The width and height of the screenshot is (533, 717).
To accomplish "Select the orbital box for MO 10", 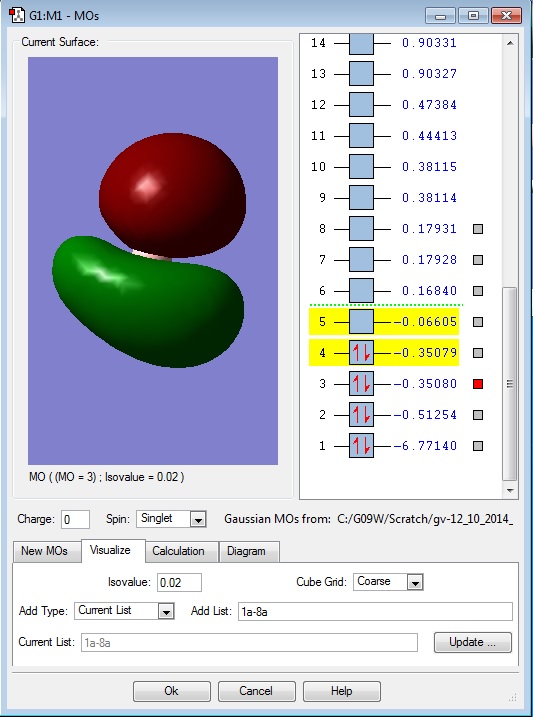I will [x=361, y=166].
